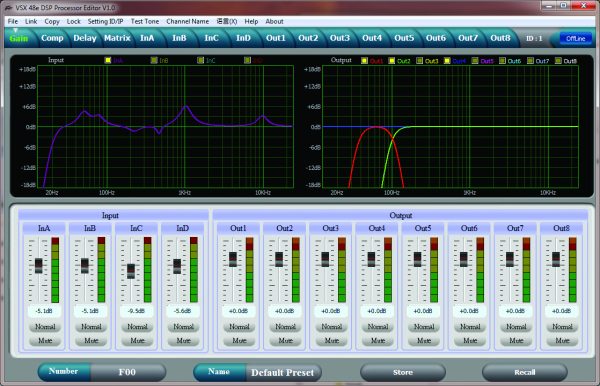
Task: Open the Link menu
Action: pos(31,21)
